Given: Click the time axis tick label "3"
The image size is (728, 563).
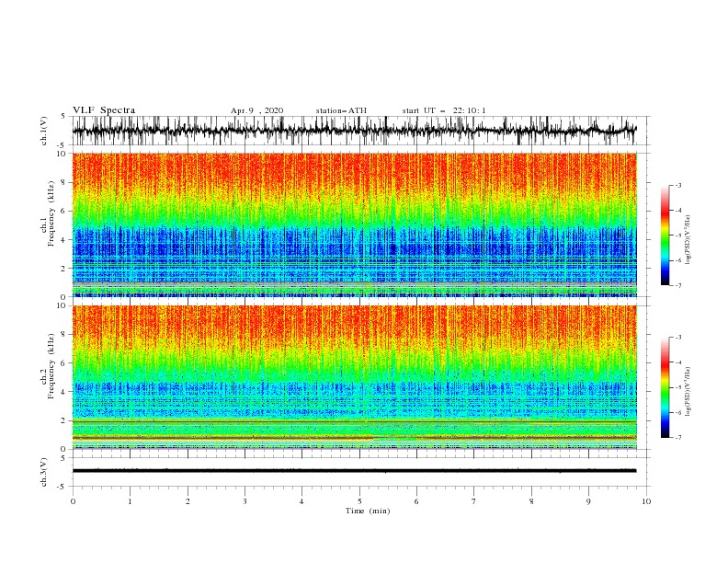Looking at the screenshot, I should 245,501.
